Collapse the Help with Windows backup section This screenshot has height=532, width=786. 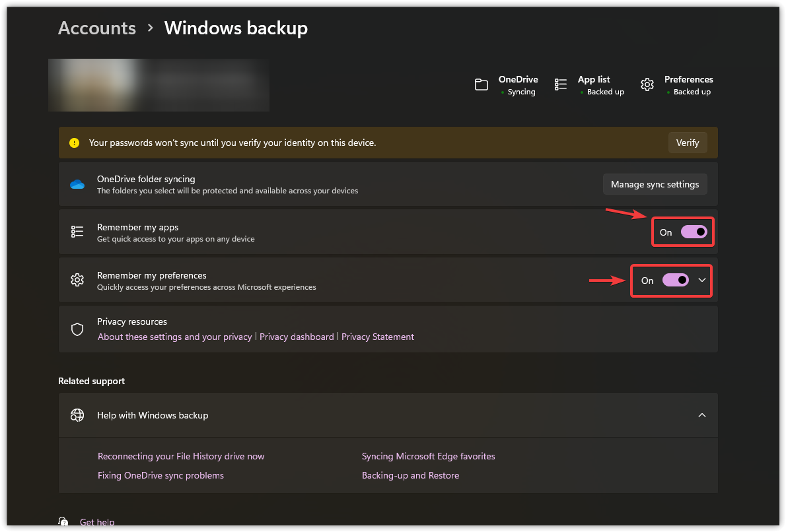[702, 415]
